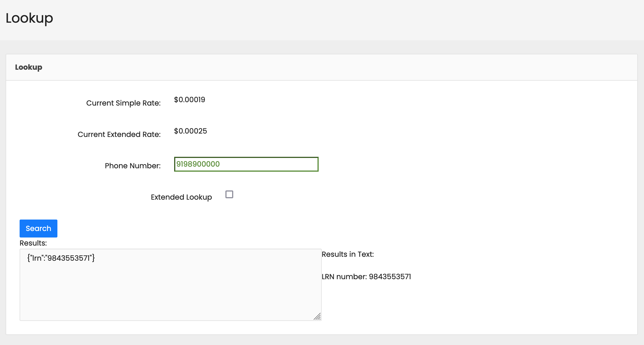Click the $0.00025 extended rate value
This screenshot has height=345, width=644.
[190, 131]
